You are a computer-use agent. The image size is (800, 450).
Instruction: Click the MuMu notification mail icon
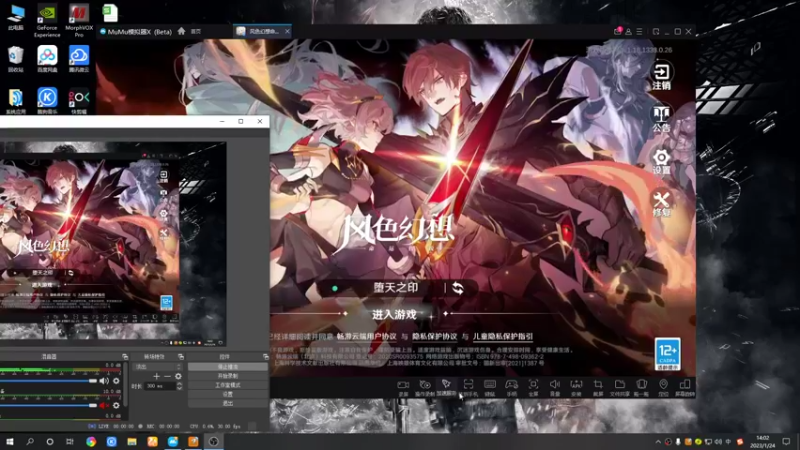coord(617,31)
